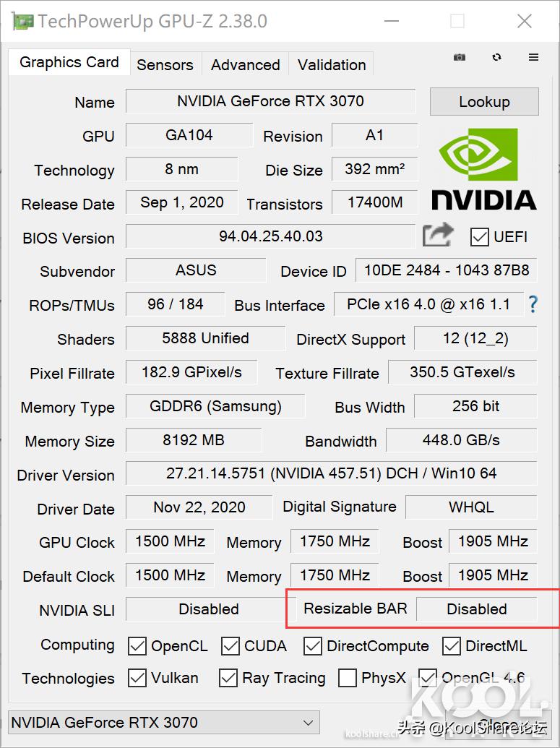Image resolution: width=560 pixels, height=748 pixels.
Task: Open the GPU selection dropdown
Action: 163,722
